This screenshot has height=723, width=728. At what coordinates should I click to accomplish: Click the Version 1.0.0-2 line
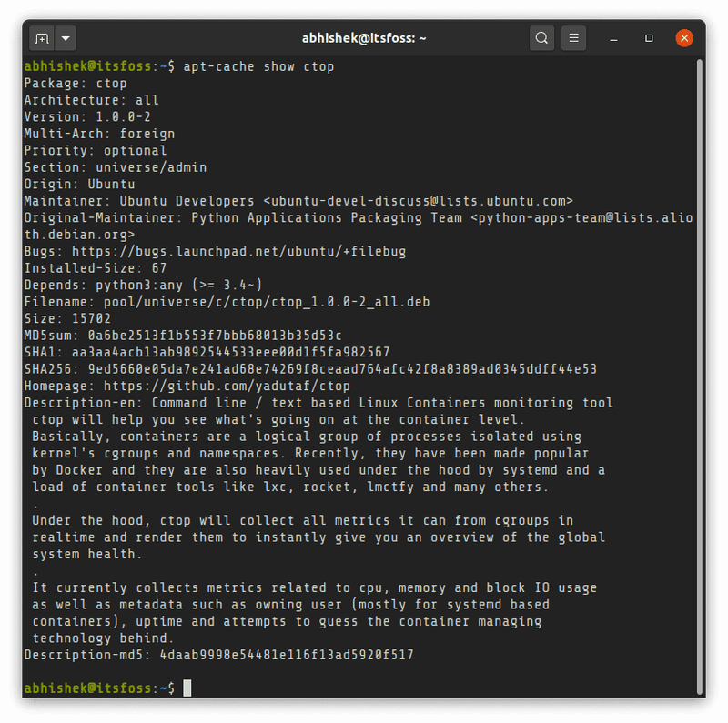(x=87, y=117)
